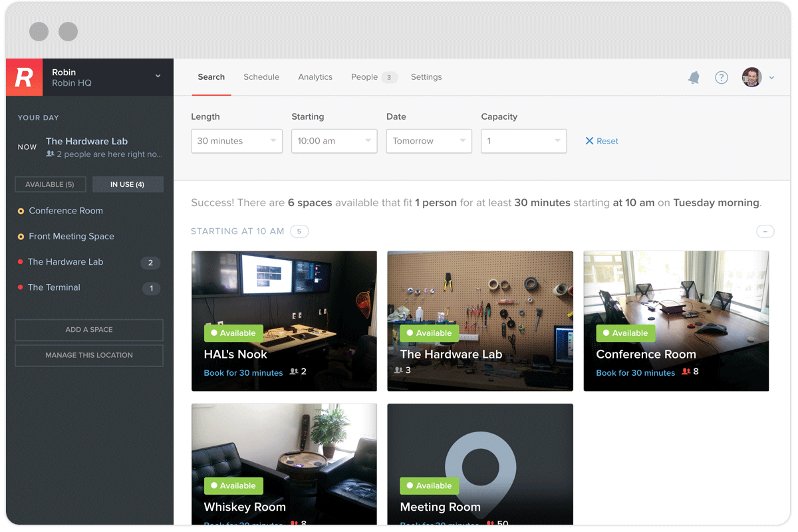Click the Available badge on HAL's Nook
Viewport: 798px width, 532px height.
pos(233,333)
